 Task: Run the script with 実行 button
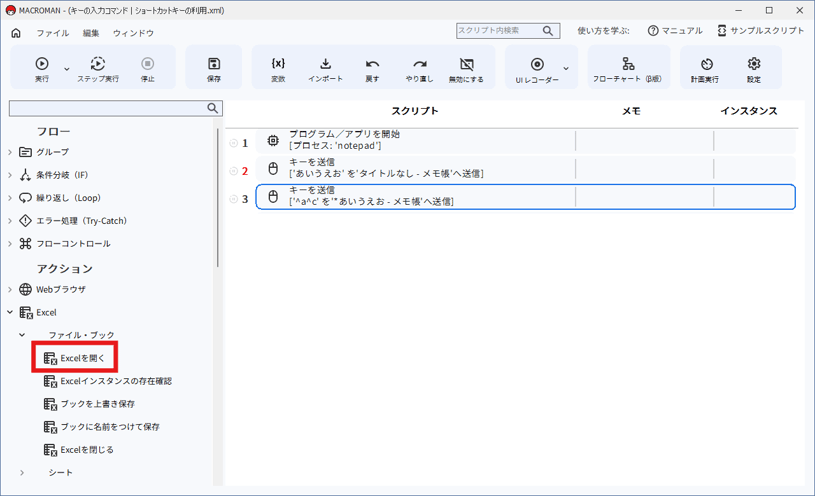pyautogui.click(x=42, y=69)
